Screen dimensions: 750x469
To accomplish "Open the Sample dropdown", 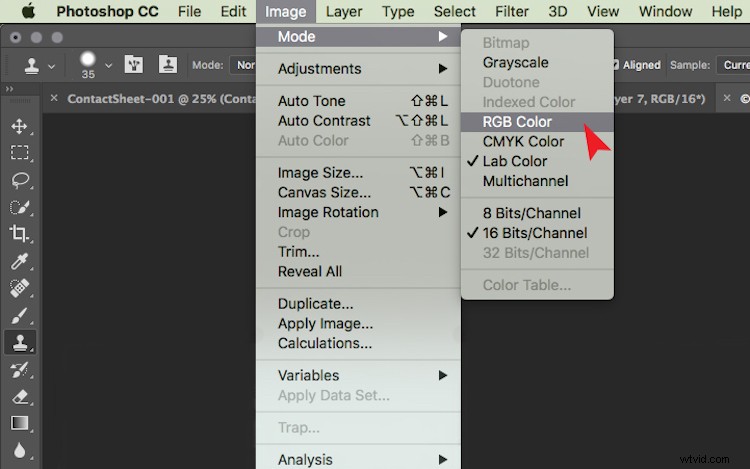I will [733, 65].
